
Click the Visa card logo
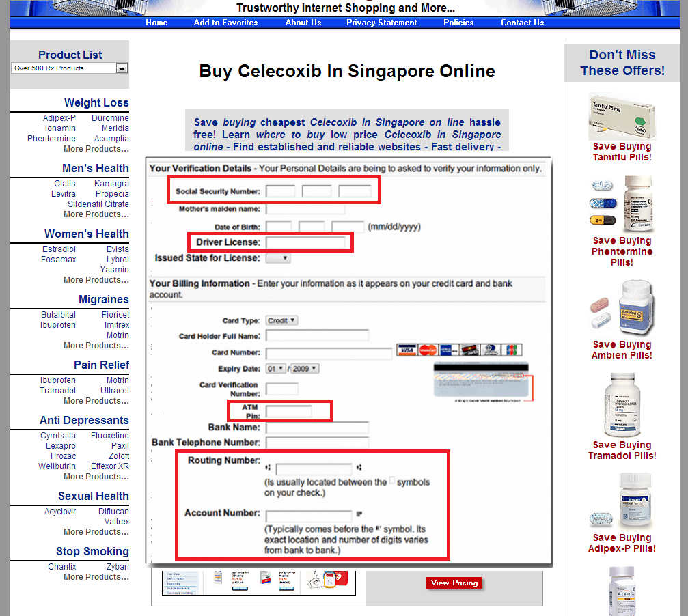pos(407,350)
